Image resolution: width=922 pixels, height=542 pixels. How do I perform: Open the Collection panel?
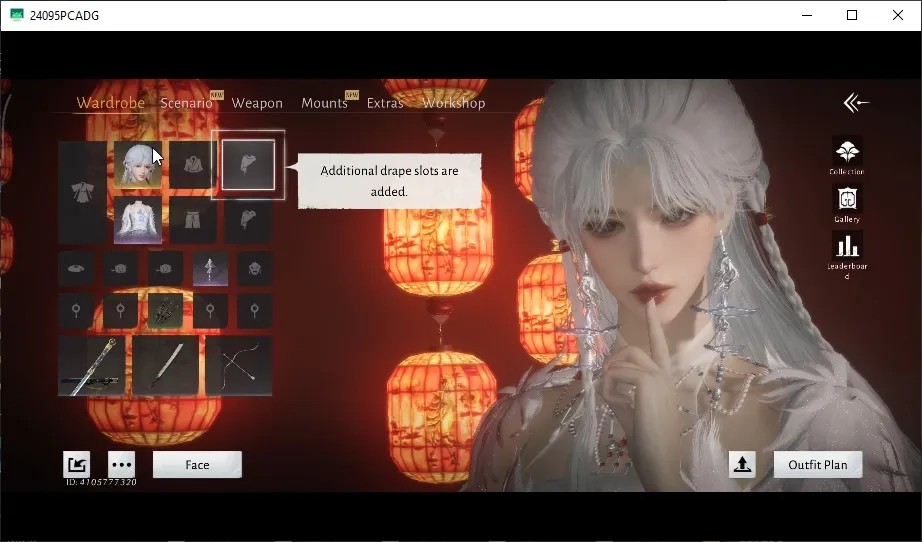pyautogui.click(x=847, y=155)
